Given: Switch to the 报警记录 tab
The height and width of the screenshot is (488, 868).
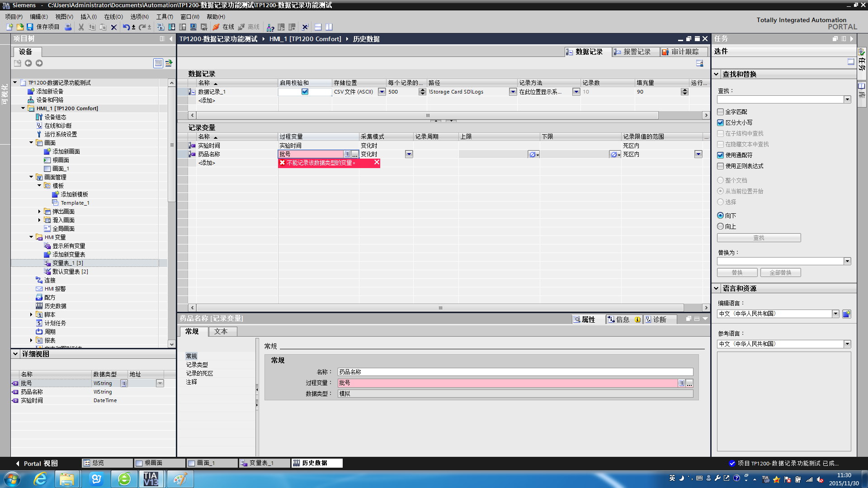Looking at the screenshot, I should [636, 52].
